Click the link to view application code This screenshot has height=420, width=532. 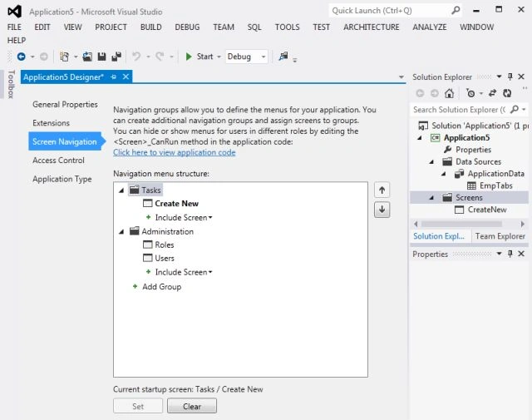click(x=174, y=152)
